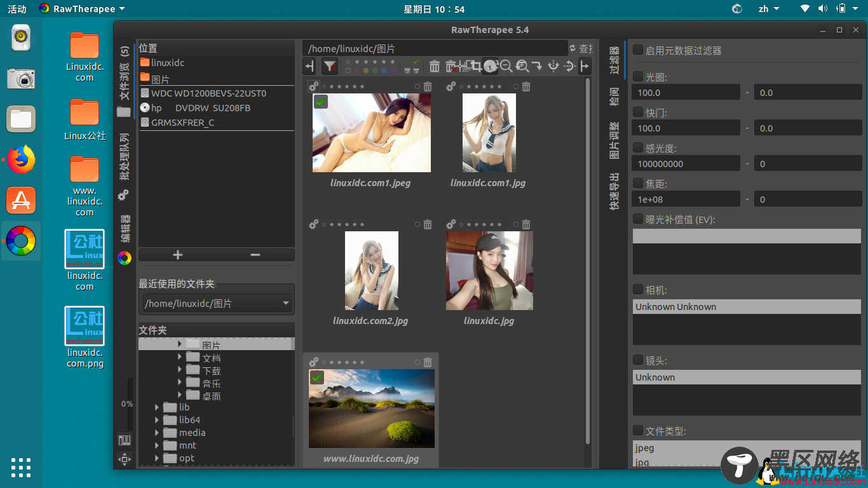Toggle the 相机 filter checkbox
Image resolution: width=868 pixels, height=488 pixels.
pos(638,290)
